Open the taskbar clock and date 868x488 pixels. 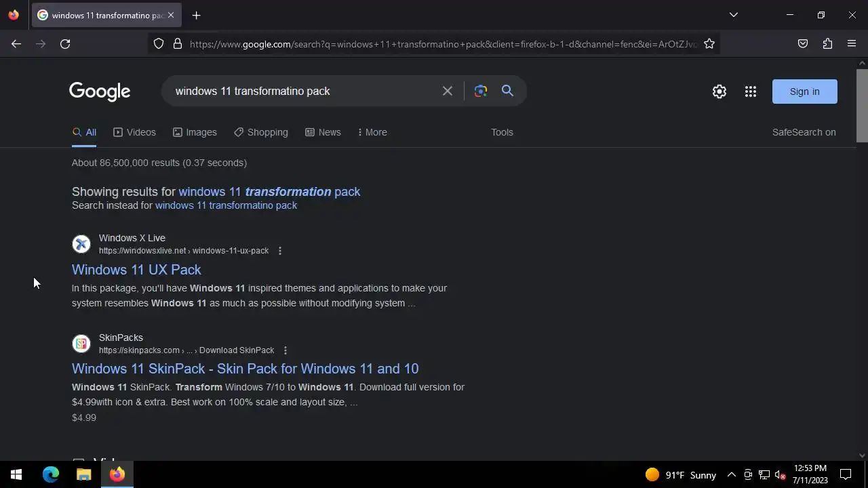[x=810, y=474]
